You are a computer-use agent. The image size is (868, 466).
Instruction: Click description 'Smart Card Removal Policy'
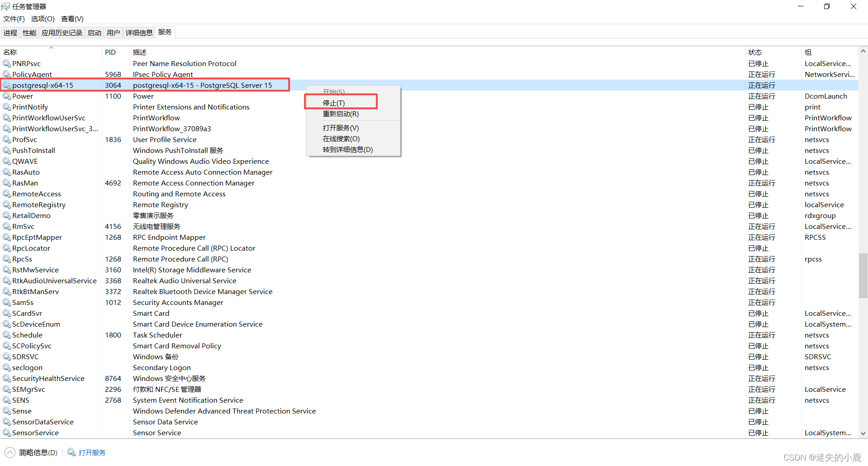pyautogui.click(x=177, y=346)
